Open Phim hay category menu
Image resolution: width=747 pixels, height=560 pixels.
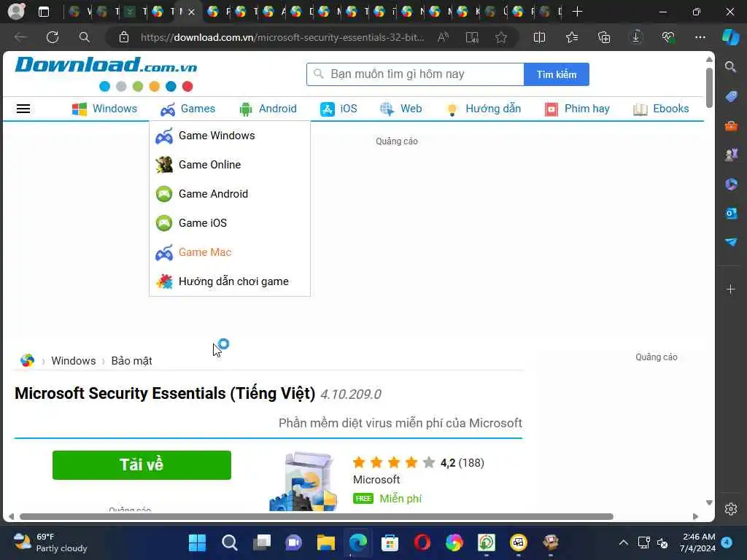click(577, 109)
